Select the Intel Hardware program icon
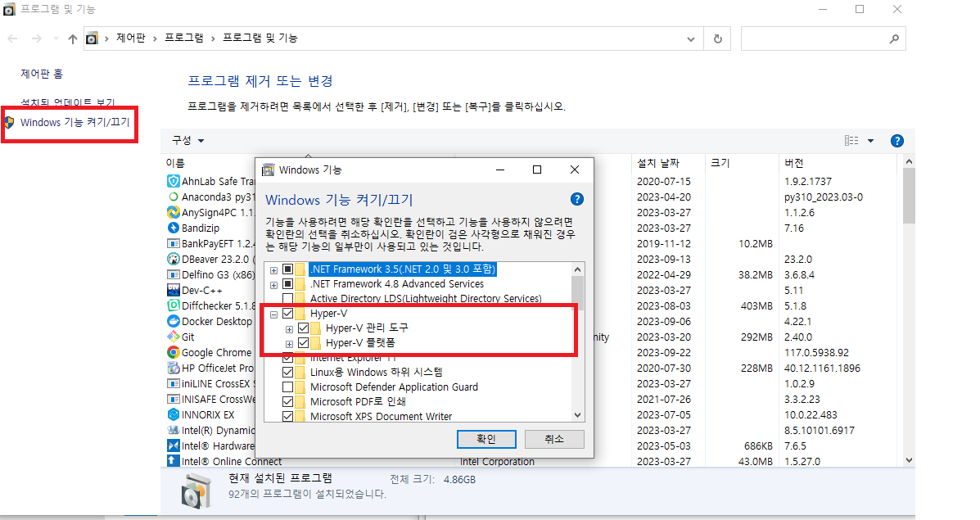Image resolution: width=980 pixels, height=520 pixels. (173, 445)
